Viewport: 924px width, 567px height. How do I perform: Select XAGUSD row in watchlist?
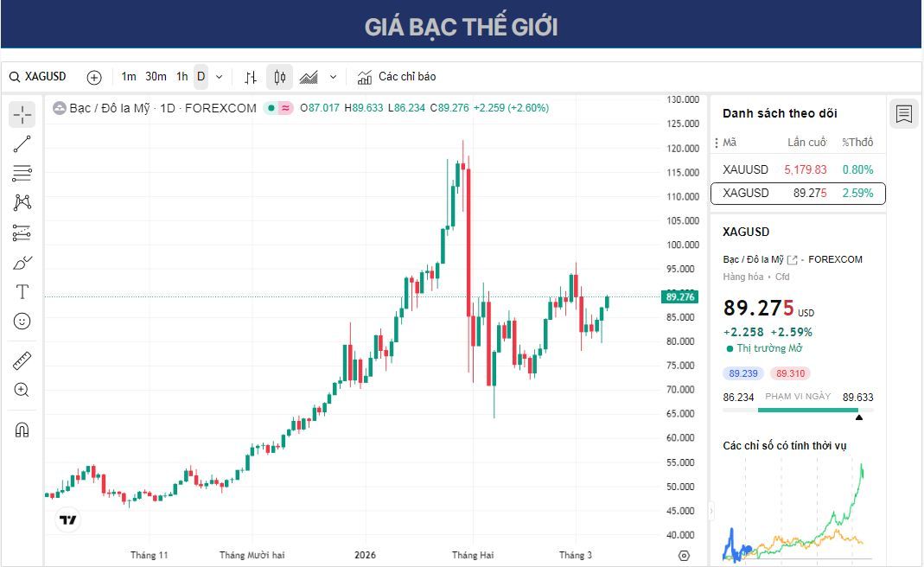tap(798, 194)
